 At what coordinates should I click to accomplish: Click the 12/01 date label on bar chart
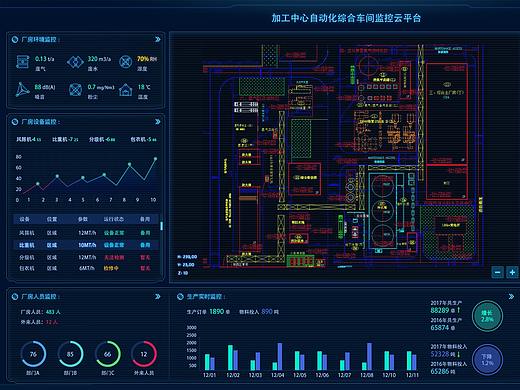tap(210, 375)
